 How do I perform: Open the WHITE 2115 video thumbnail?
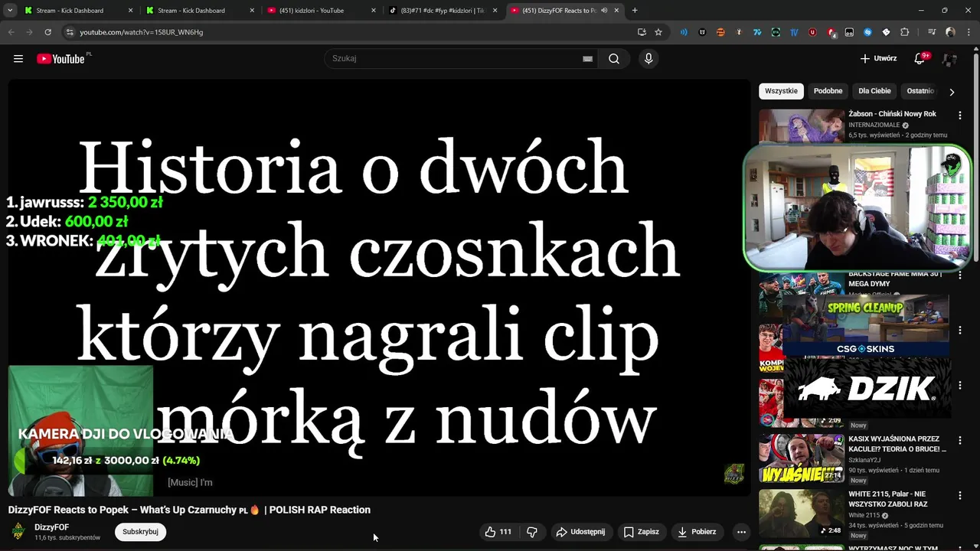802,514
